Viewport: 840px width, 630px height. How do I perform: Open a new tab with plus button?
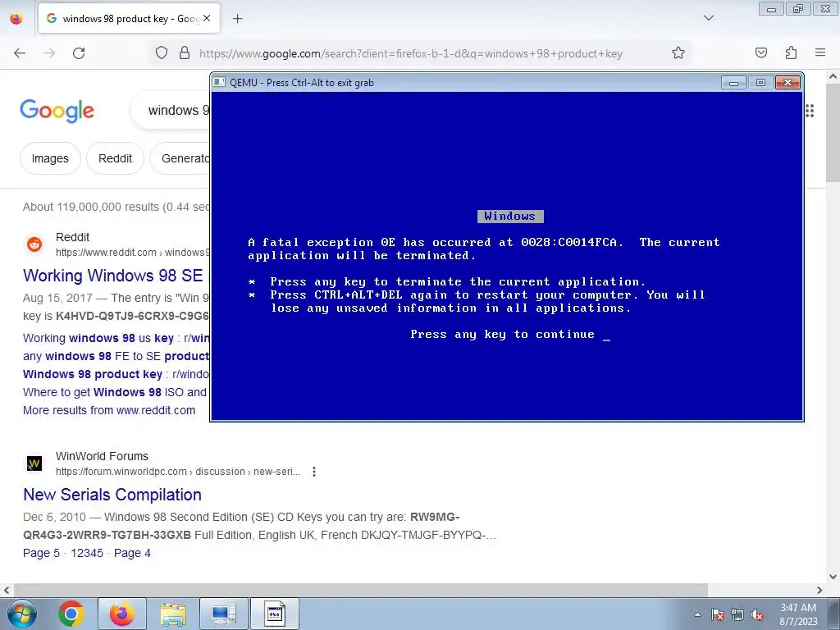coord(237,19)
